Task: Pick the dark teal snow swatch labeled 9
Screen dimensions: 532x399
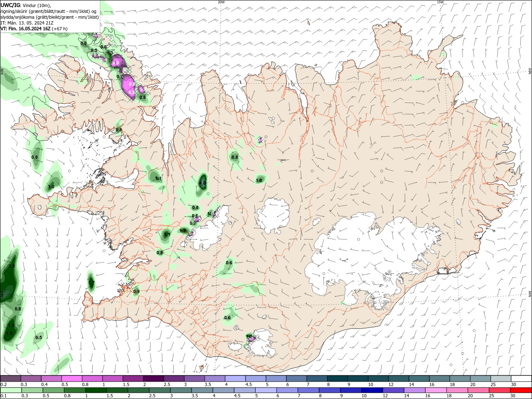Action: pyautogui.click(x=357, y=379)
